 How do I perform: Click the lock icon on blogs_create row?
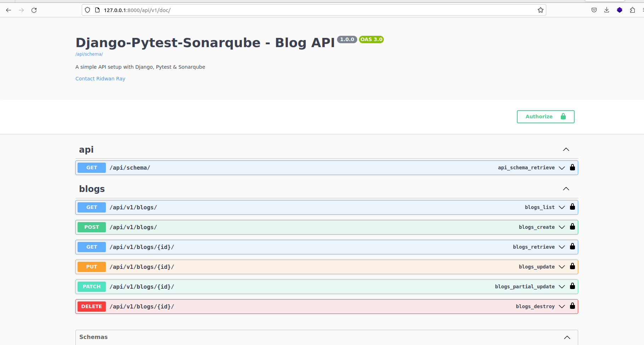click(x=572, y=227)
